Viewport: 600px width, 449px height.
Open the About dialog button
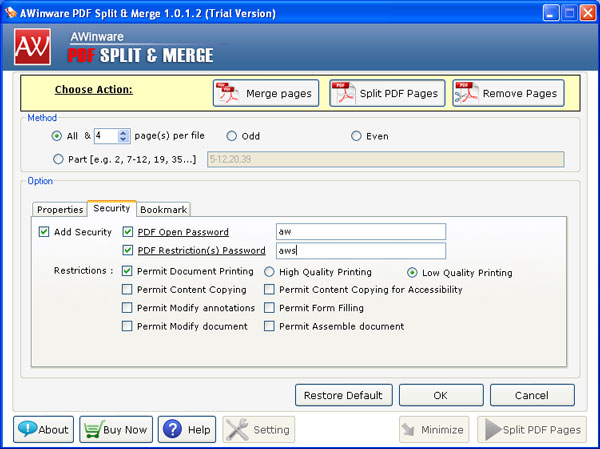point(44,429)
